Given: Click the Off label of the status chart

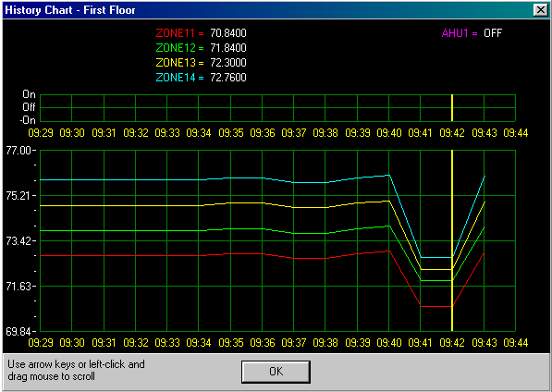Looking at the screenshot, I should click(x=30, y=107).
